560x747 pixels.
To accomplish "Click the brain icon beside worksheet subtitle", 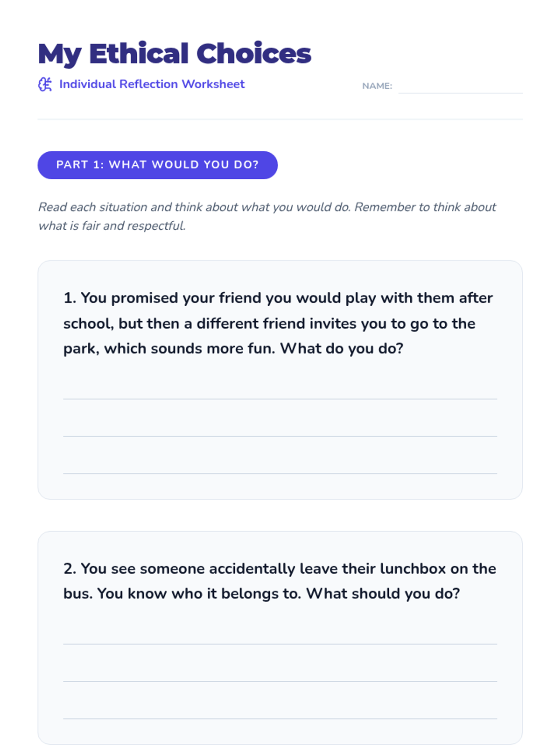I will pos(45,85).
